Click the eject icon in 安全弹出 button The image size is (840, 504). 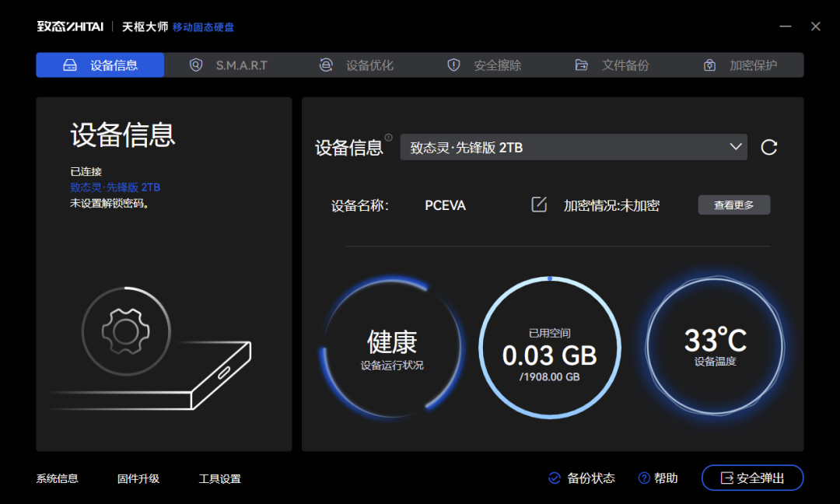point(726,478)
